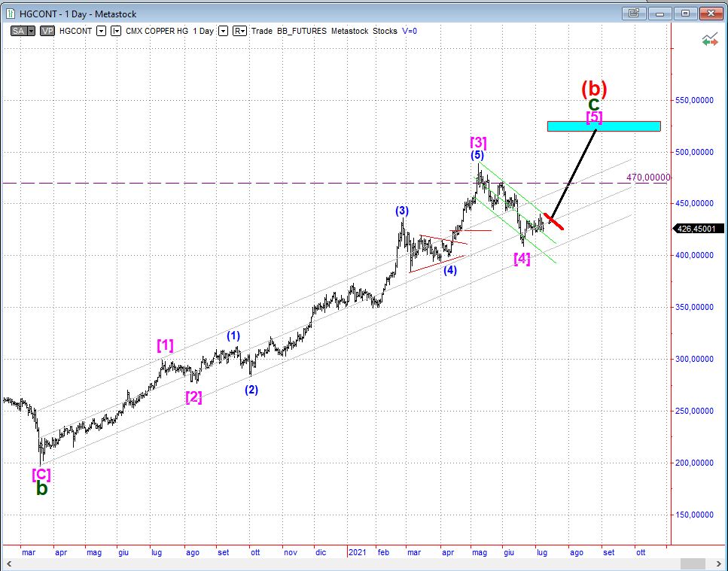Viewport: 728px width, 571px height.
Task: Click the 150,00000 price axis label
Action: tap(693, 515)
